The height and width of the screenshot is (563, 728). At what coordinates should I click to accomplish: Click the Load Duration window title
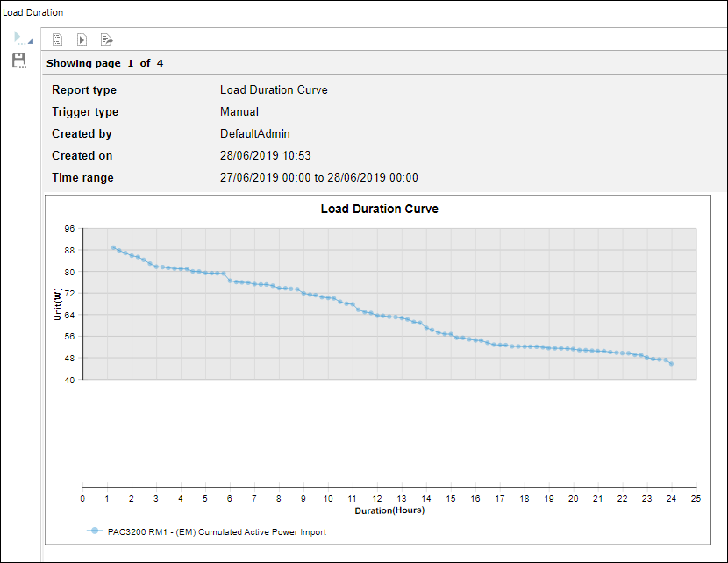pos(33,12)
